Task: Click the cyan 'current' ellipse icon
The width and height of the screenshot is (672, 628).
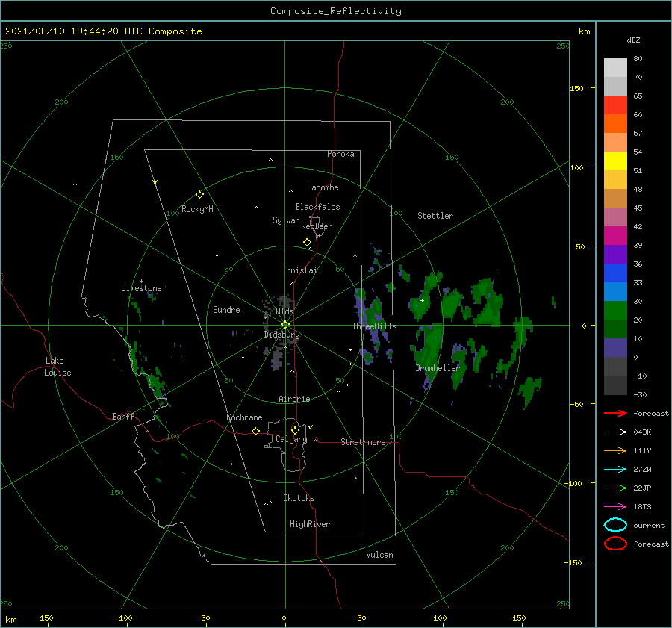Action: coord(615,525)
